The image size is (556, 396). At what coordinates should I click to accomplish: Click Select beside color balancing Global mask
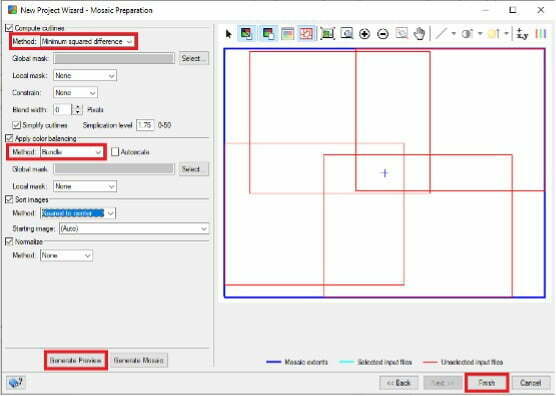[194, 169]
